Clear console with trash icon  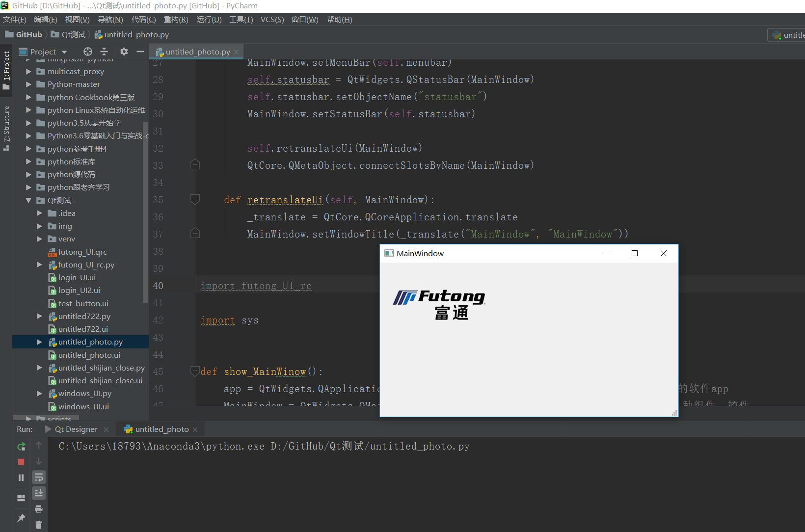click(39, 525)
